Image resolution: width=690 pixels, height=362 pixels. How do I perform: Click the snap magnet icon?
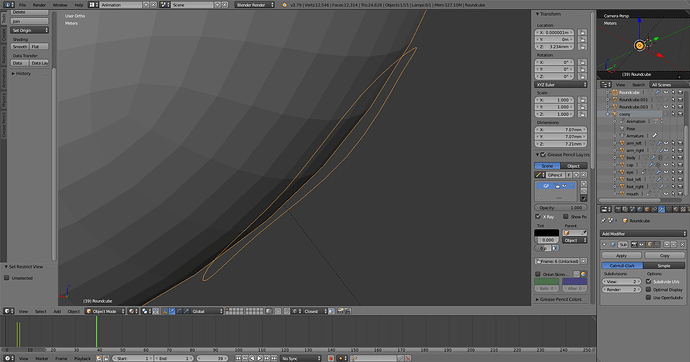(287, 311)
